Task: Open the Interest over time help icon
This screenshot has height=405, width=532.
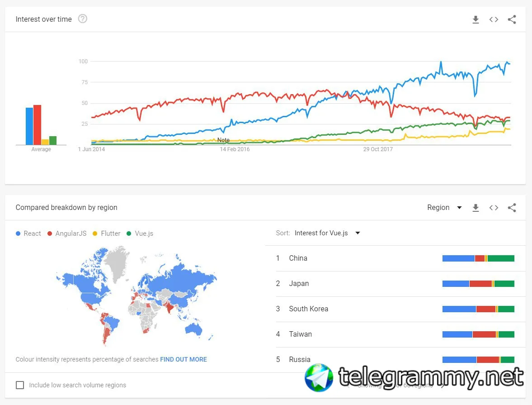Action: (83, 19)
